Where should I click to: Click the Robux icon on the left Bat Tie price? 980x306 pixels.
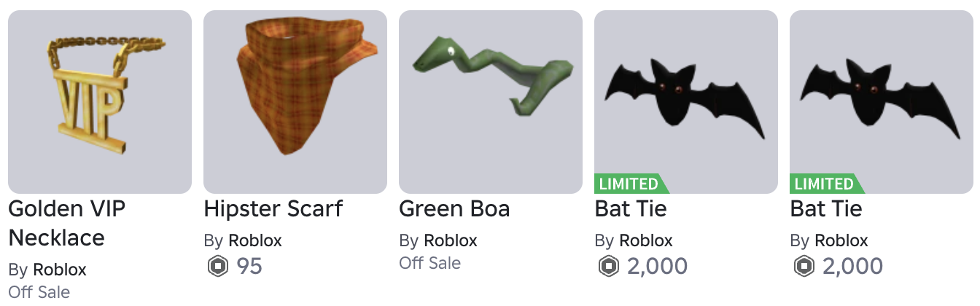[607, 267]
